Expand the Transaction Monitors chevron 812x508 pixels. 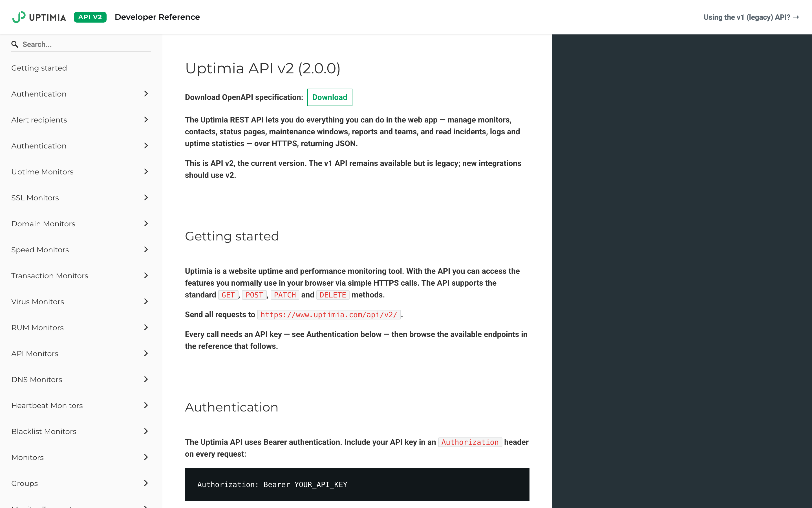click(x=146, y=275)
